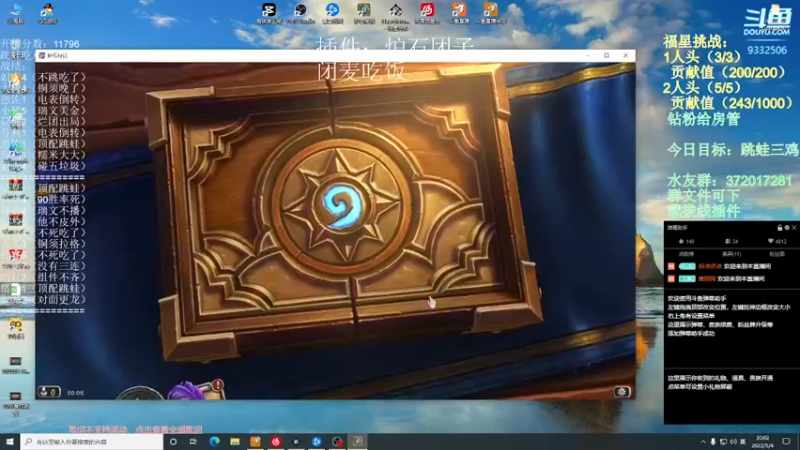Click the first welcome message row in danmaku helper
Screen dimensions: 800x450
click(719, 266)
